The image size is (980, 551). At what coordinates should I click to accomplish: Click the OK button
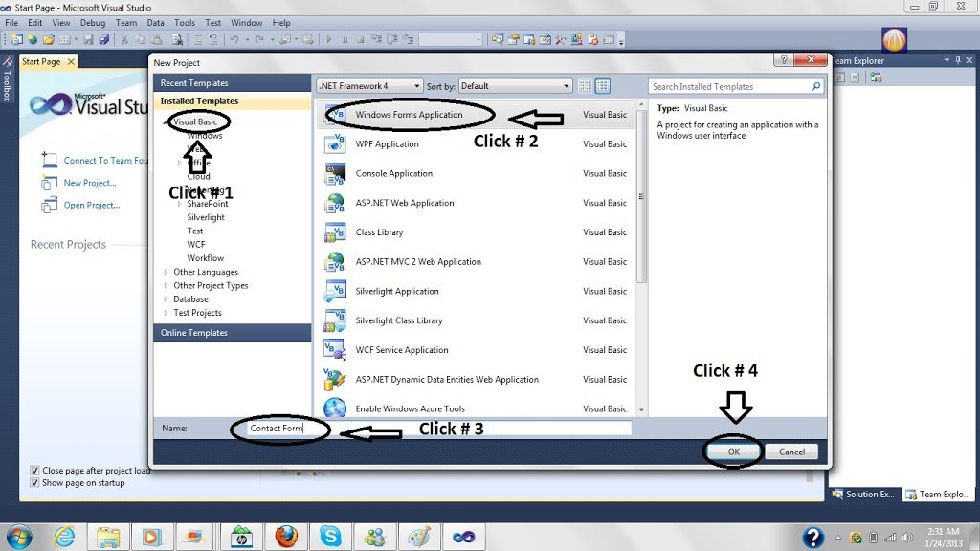tap(732, 451)
